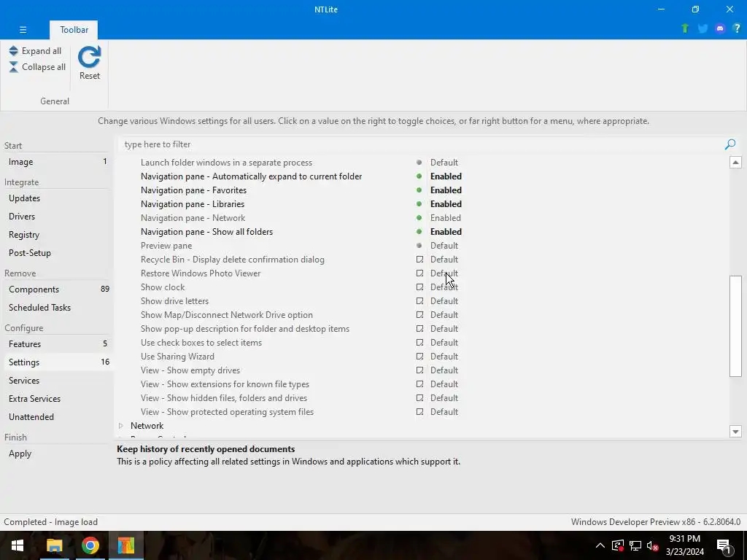Viewport: 747px width, 560px height.
Task: Select the Preview pane row label
Action: coord(166,246)
